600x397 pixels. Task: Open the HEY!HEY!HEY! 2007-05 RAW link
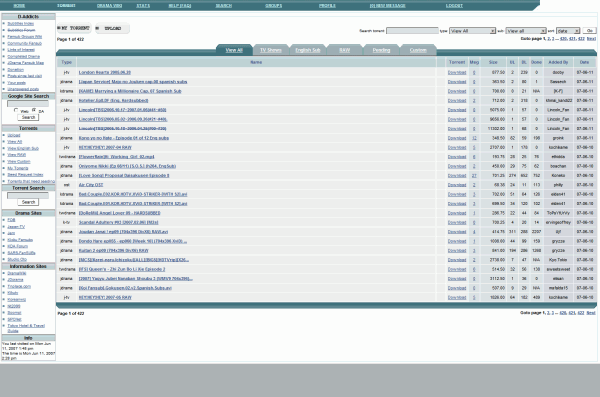[x=105, y=297]
